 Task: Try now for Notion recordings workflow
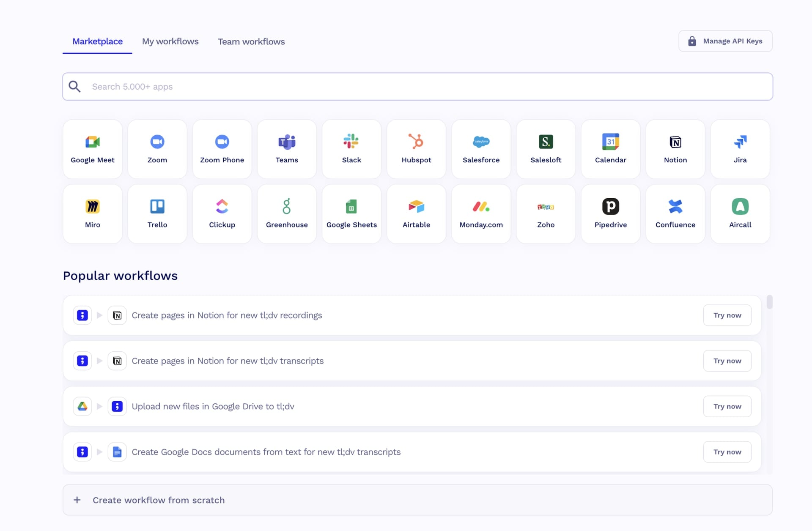tap(727, 315)
